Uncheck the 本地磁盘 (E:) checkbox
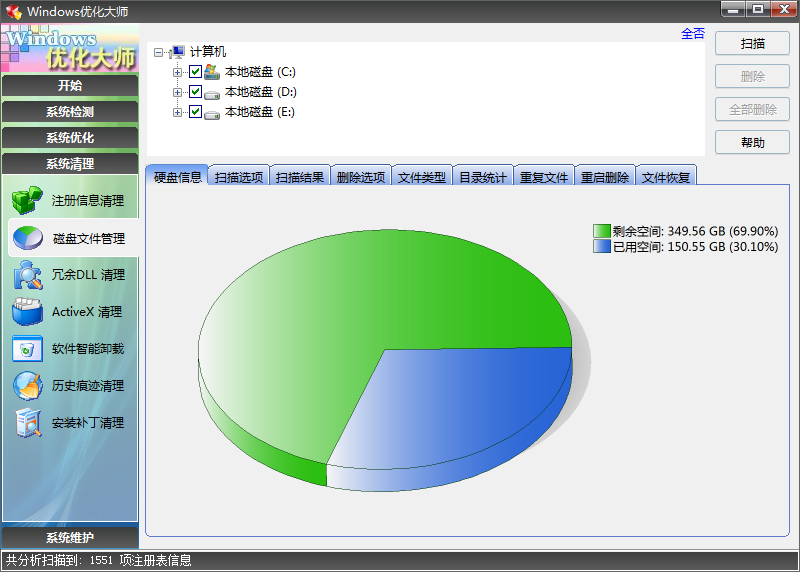The height and width of the screenshot is (572, 800). [195, 112]
